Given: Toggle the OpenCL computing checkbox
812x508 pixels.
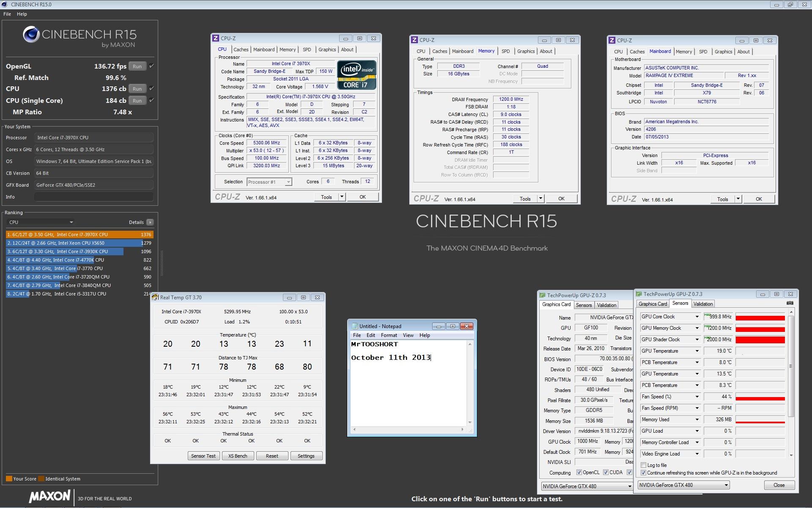Looking at the screenshot, I should (x=579, y=472).
